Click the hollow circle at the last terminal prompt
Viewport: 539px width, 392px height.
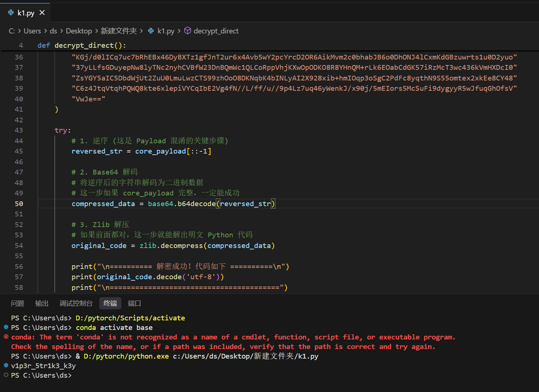pos(6,375)
